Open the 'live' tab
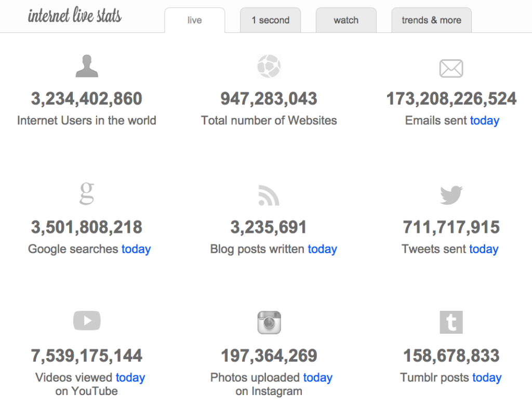532x406 pixels. (195, 20)
